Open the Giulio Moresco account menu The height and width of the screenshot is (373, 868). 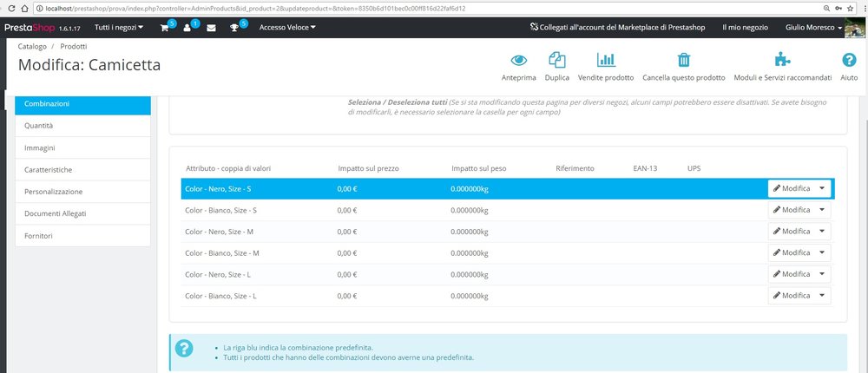point(814,27)
